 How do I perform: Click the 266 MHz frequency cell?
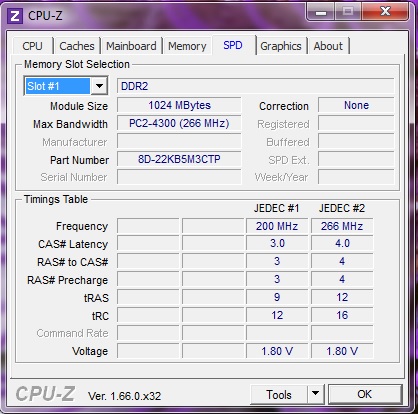pyautogui.click(x=342, y=226)
